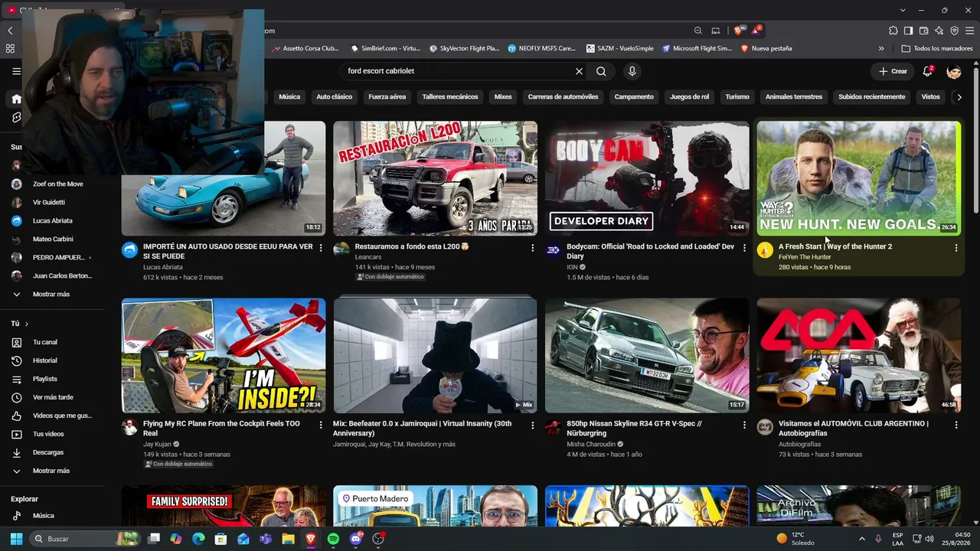Open the 'Tú' section chevron
The height and width of the screenshot is (551, 980).
[x=26, y=324]
